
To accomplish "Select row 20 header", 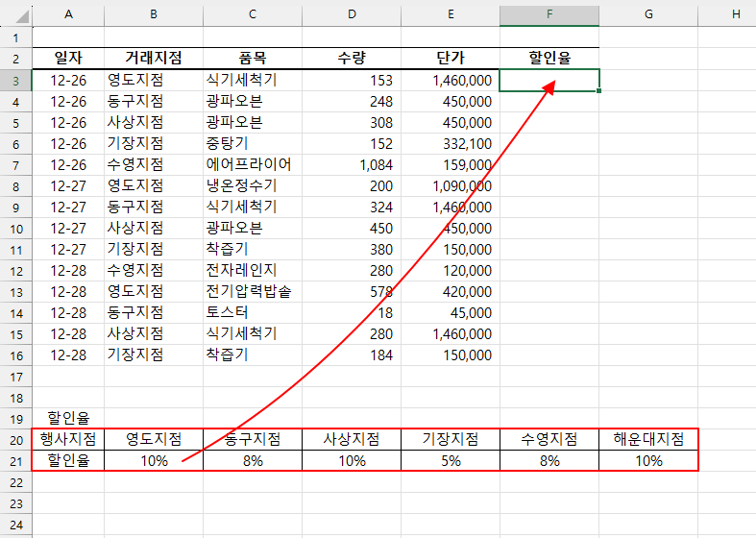I will point(16,440).
